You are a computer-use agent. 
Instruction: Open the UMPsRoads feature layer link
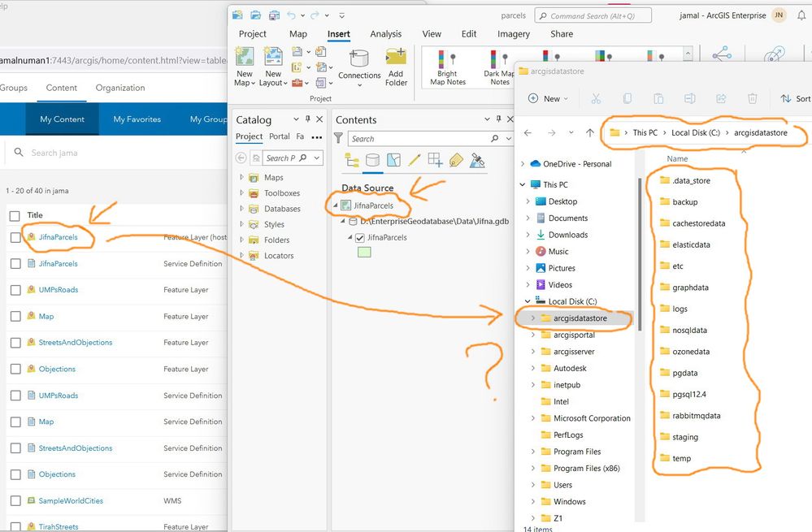tap(59, 290)
